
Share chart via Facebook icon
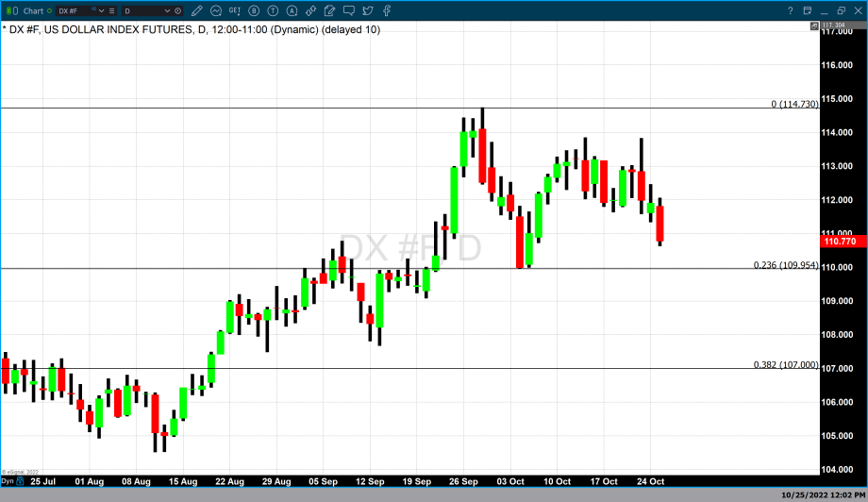tap(387, 10)
